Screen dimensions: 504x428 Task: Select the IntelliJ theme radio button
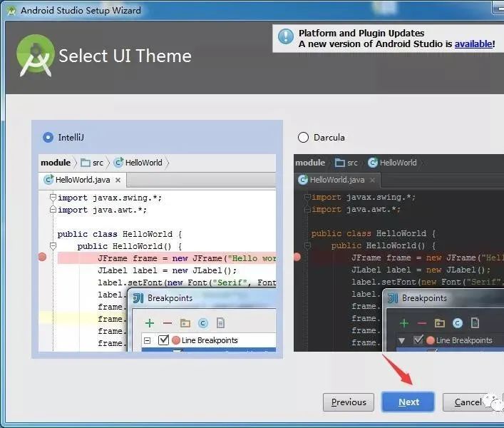[48, 137]
